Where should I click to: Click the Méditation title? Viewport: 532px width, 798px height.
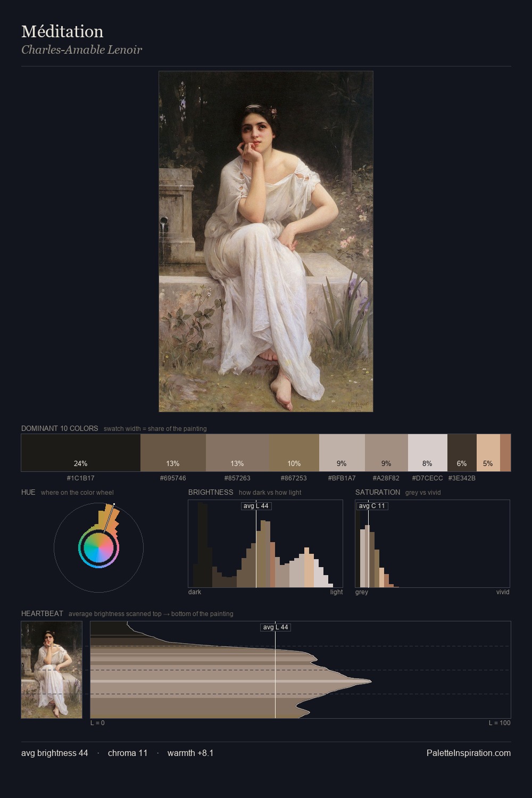click(x=62, y=32)
